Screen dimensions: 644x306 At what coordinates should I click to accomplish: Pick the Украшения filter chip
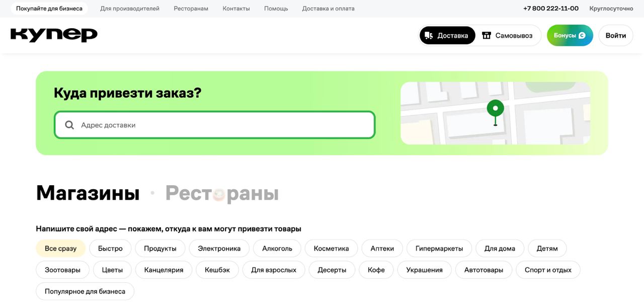click(425, 270)
